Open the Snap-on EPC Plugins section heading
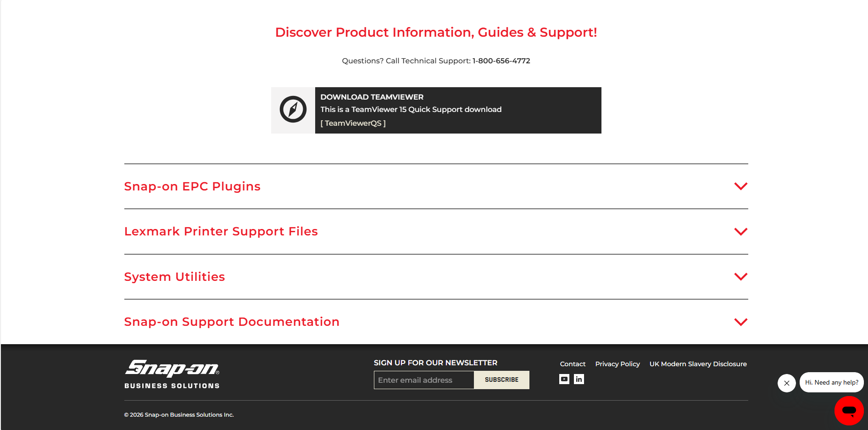This screenshot has height=430, width=868. click(x=192, y=186)
